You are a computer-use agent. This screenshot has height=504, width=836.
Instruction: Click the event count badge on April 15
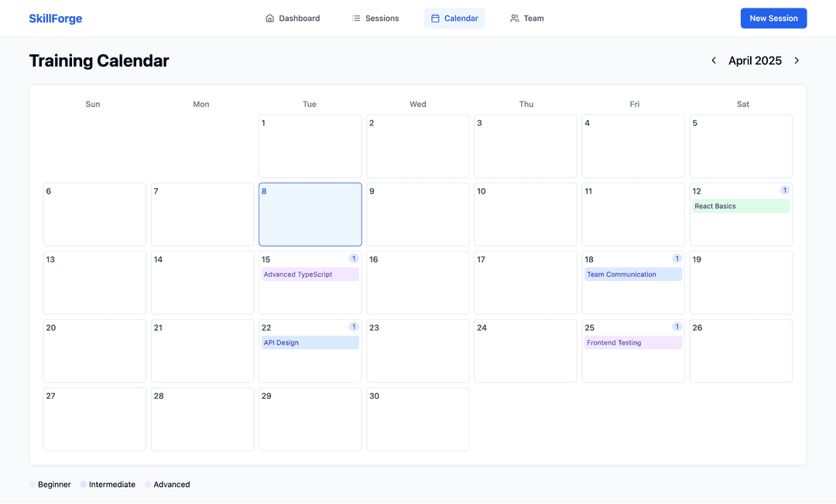(354, 259)
